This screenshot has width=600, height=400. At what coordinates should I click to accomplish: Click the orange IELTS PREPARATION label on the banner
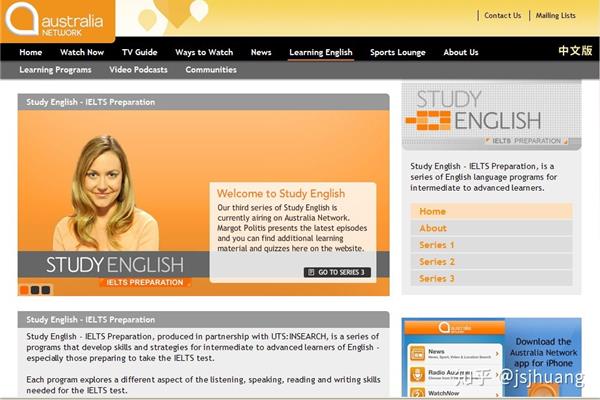click(145, 282)
